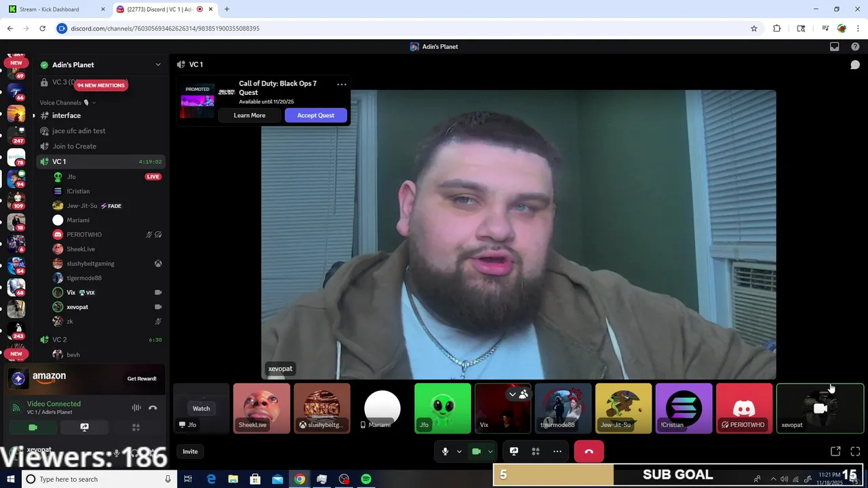Join the Join to Create channel
The image size is (868, 488).
pos(100,146)
